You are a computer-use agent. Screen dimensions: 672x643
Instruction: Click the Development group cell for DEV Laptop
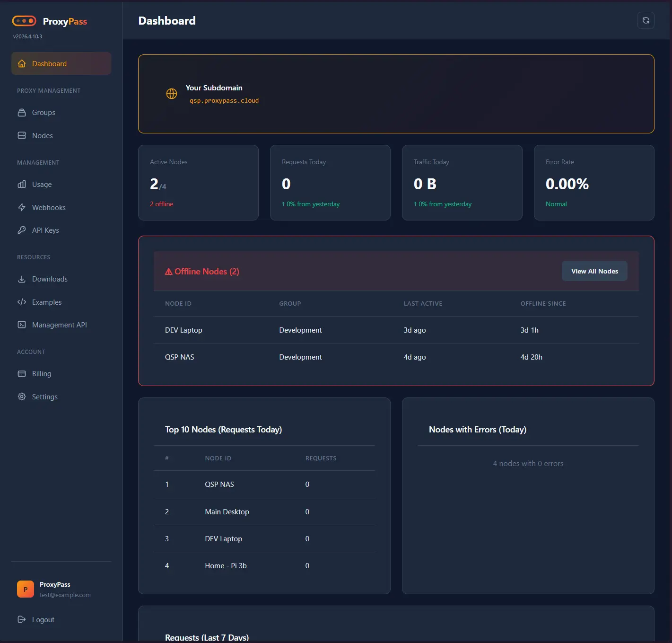pos(300,330)
